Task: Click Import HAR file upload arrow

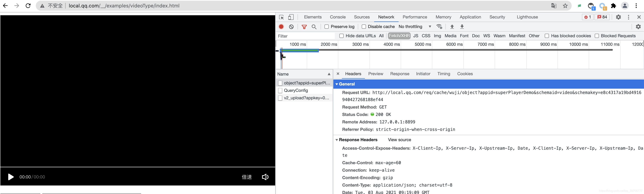Action: [452, 26]
